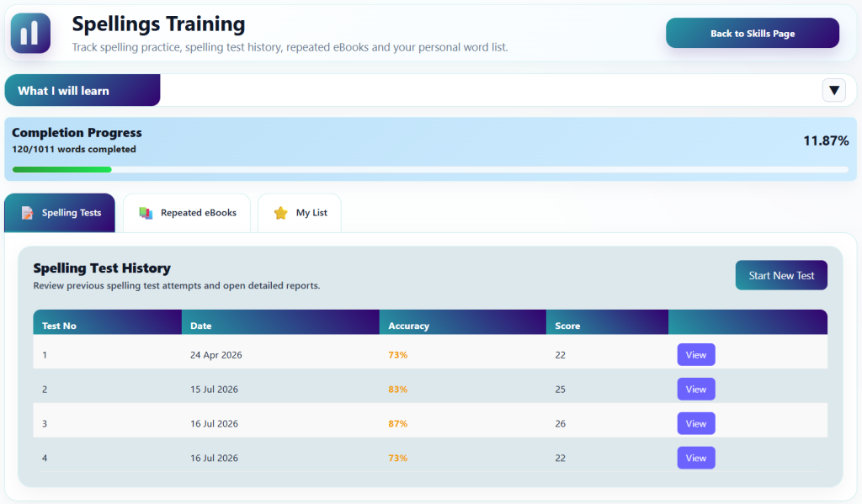Open the My List tab
862x504 pixels.
[x=300, y=213]
